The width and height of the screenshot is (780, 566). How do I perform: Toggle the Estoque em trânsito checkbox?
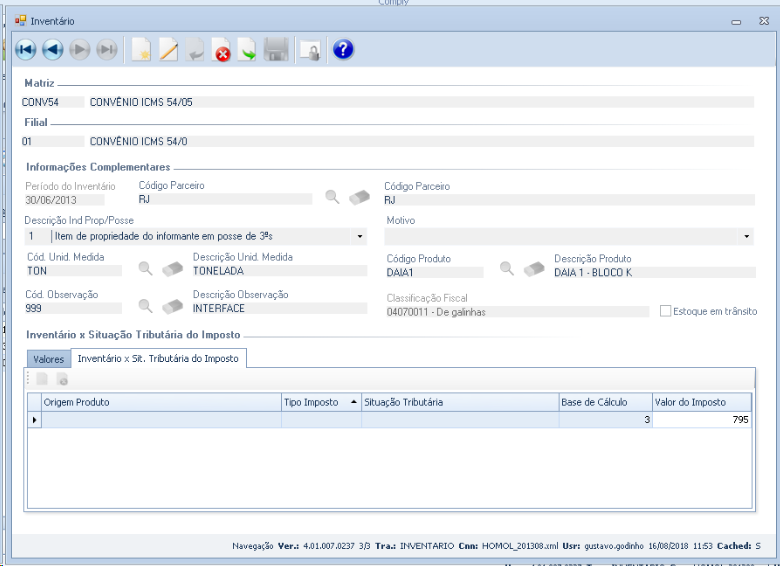(x=666, y=311)
